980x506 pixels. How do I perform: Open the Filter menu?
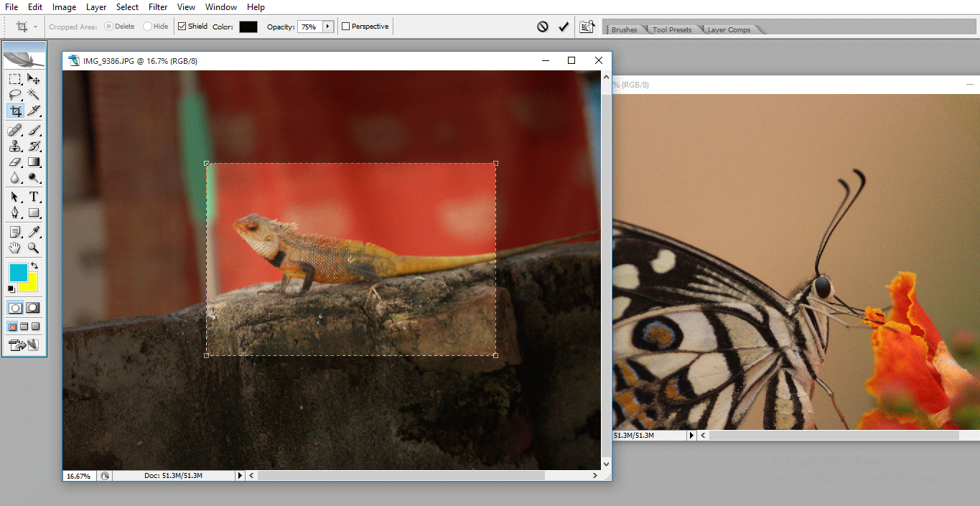(x=158, y=6)
